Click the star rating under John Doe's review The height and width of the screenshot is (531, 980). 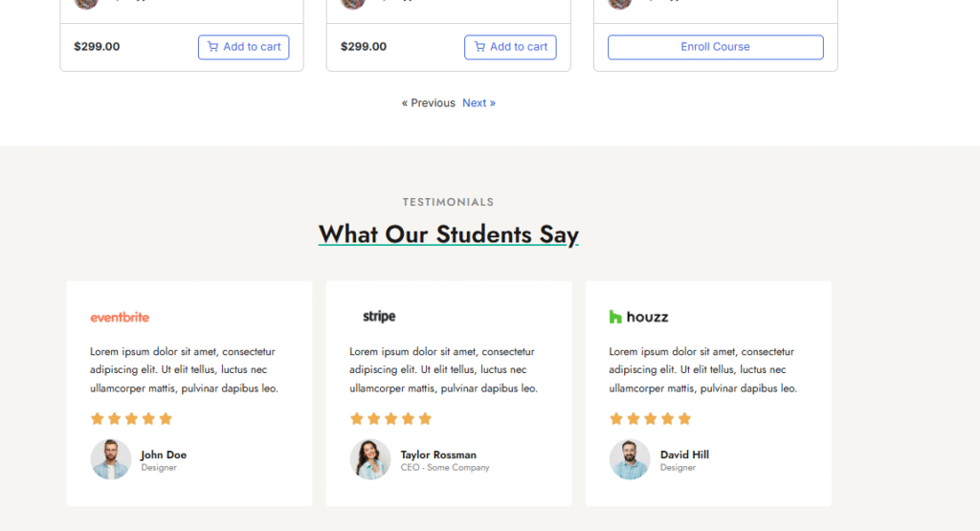[131, 419]
